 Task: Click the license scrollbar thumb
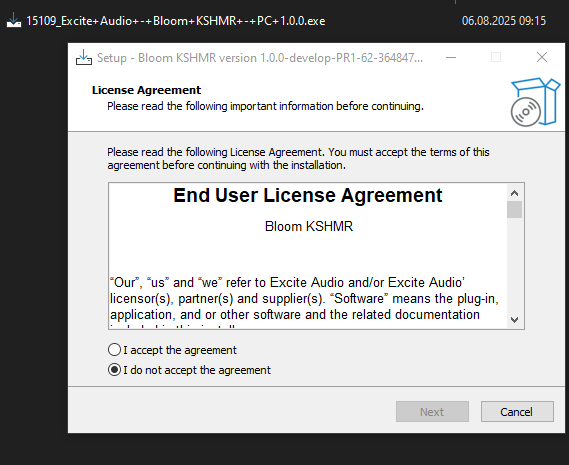[514, 209]
